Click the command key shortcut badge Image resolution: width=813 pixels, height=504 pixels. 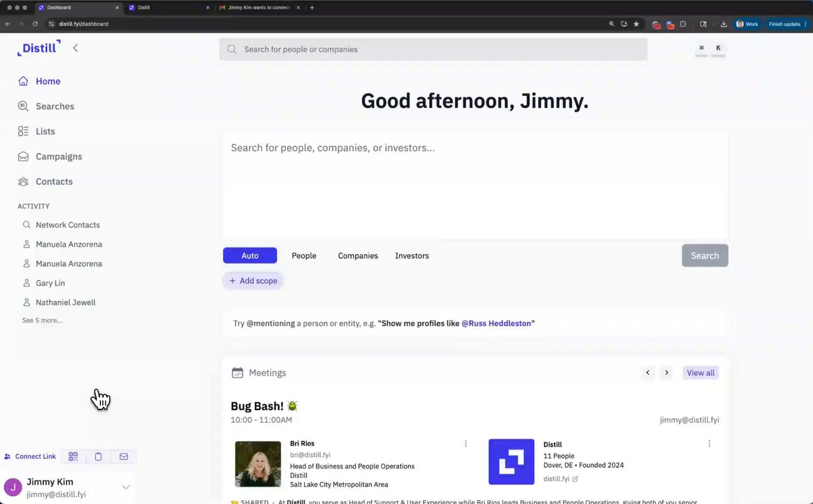[701, 48]
